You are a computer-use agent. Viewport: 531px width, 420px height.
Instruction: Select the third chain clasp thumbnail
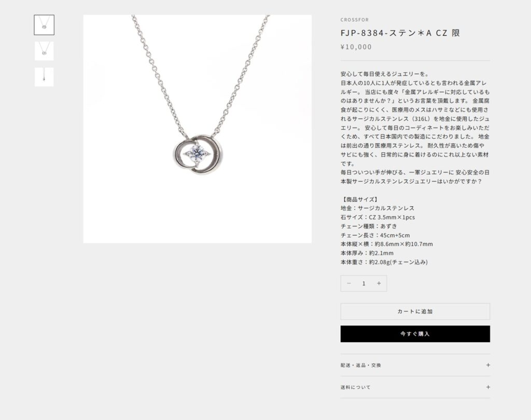pos(44,77)
